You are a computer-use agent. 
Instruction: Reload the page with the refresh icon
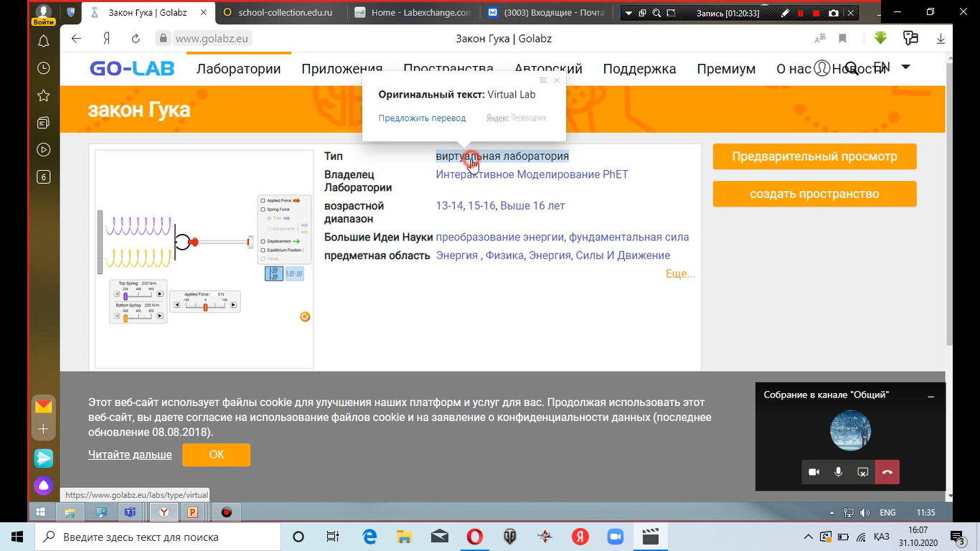tap(136, 39)
